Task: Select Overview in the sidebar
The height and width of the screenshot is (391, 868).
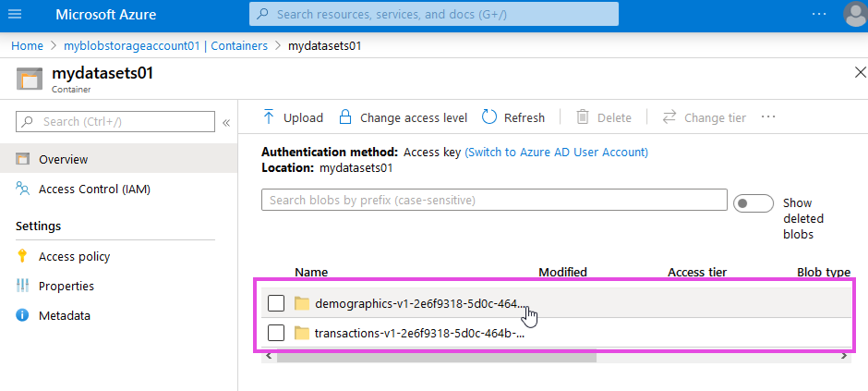Action: (x=119, y=160)
